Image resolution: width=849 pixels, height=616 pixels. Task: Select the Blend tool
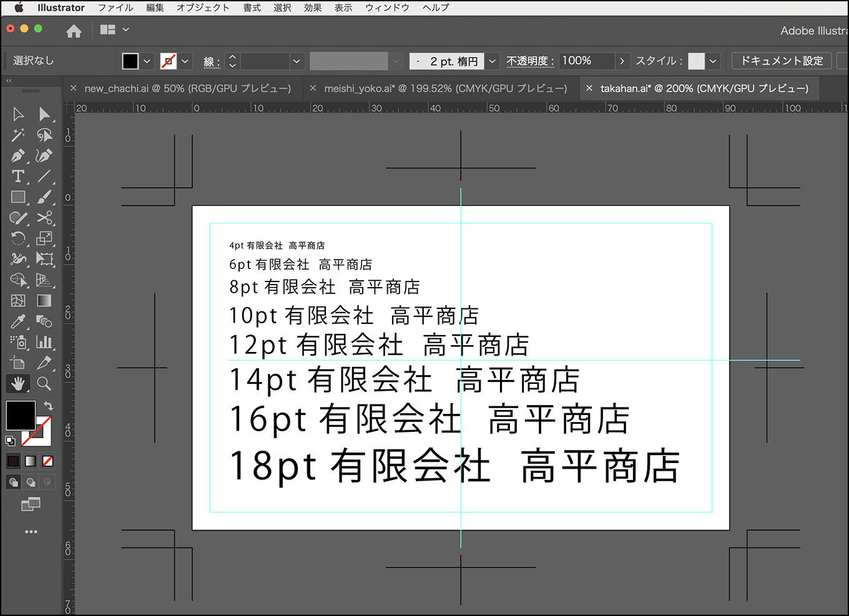pyautogui.click(x=44, y=321)
